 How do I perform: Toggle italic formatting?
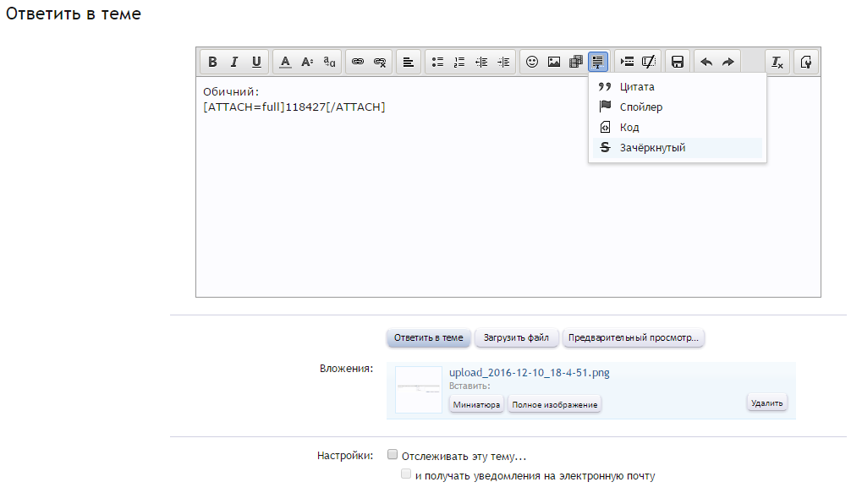pos(234,62)
